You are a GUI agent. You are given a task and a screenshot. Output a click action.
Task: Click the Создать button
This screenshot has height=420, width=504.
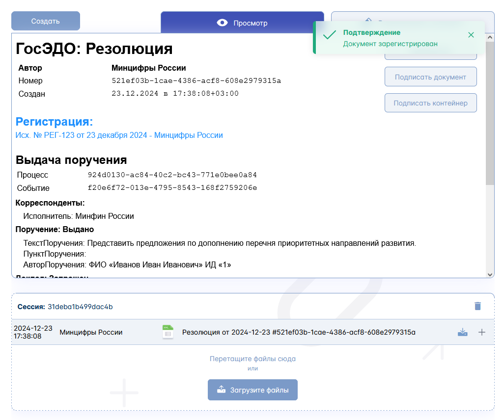tap(46, 21)
